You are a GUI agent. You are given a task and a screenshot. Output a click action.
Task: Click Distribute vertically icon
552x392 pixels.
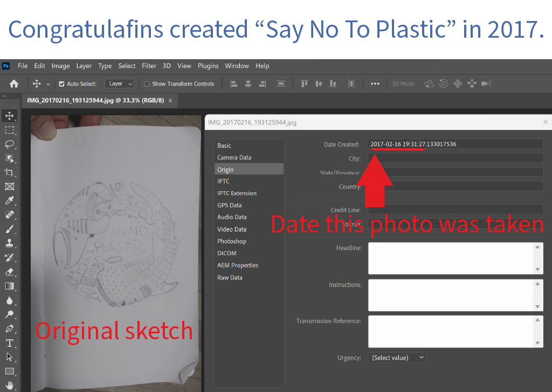click(281, 83)
